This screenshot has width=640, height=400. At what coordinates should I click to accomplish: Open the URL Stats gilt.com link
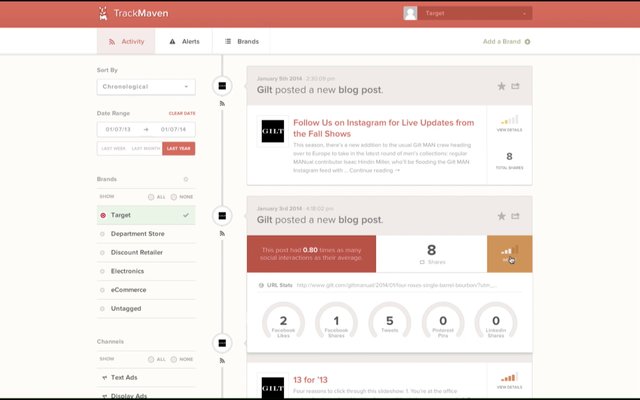pyautogui.click(x=396, y=285)
